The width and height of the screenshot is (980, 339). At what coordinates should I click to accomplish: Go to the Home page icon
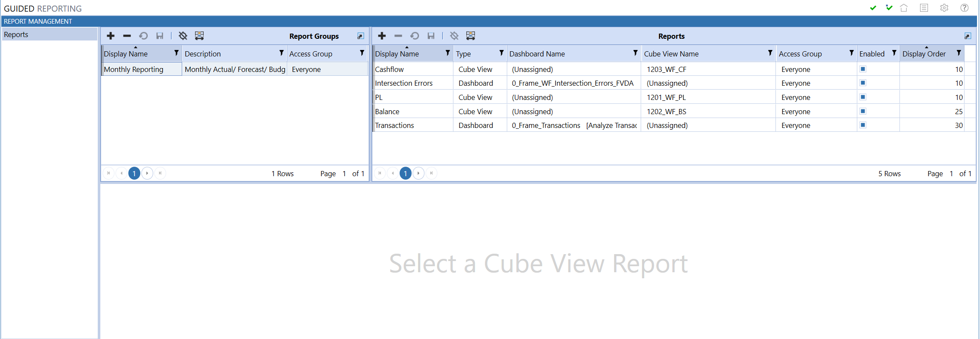coord(904,8)
